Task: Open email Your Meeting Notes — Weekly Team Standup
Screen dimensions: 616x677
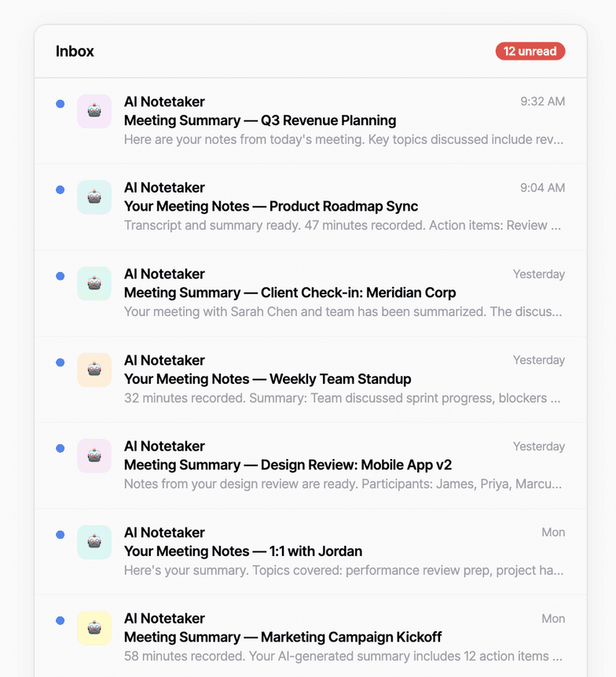Action: point(310,380)
